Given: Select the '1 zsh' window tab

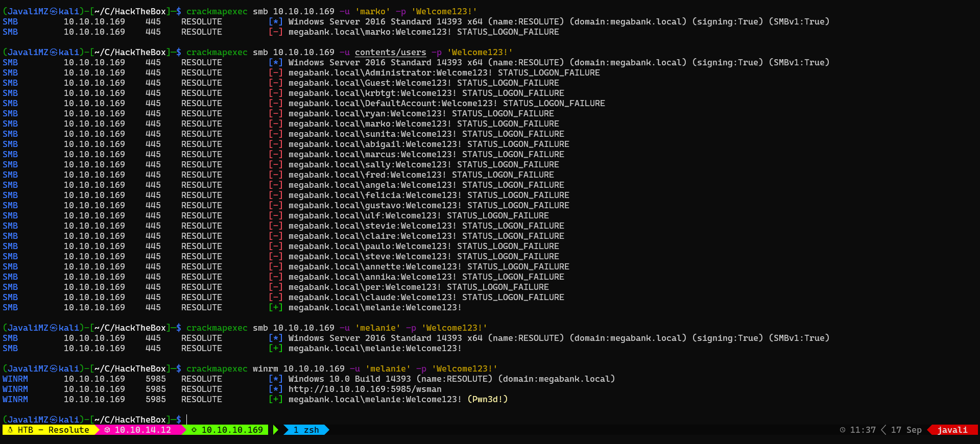Looking at the screenshot, I should point(306,430).
